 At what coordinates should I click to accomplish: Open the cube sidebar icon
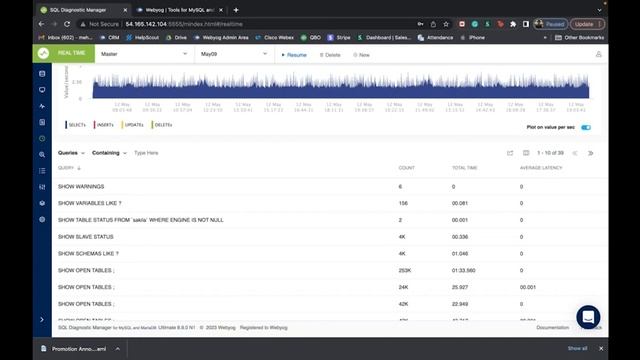coord(42,203)
